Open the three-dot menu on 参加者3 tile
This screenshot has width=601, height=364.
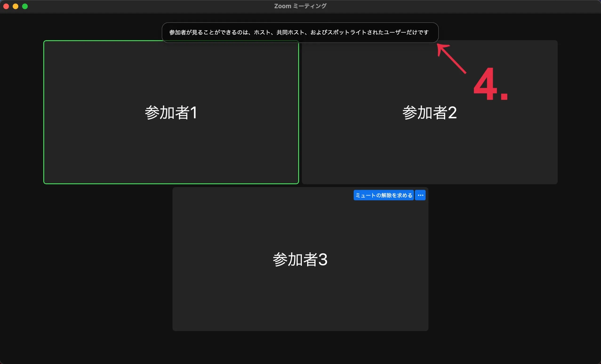420,195
